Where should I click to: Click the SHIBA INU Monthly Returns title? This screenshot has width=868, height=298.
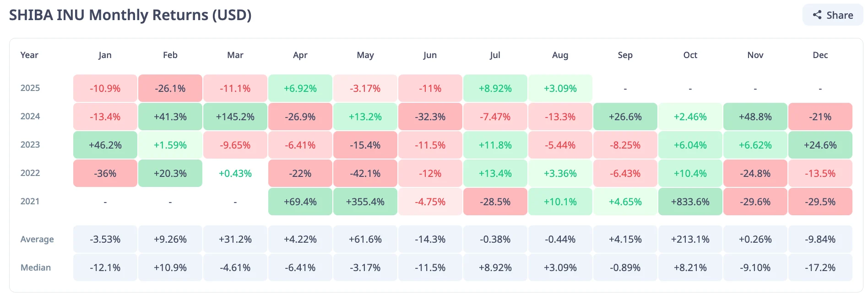pyautogui.click(x=130, y=15)
